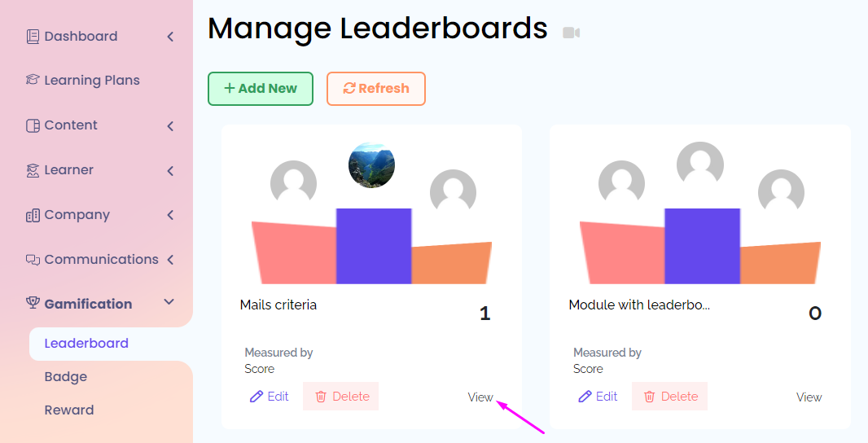Image resolution: width=868 pixels, height=443 pixels.
Task: Open the Badge submenu item
Action: 65,377
